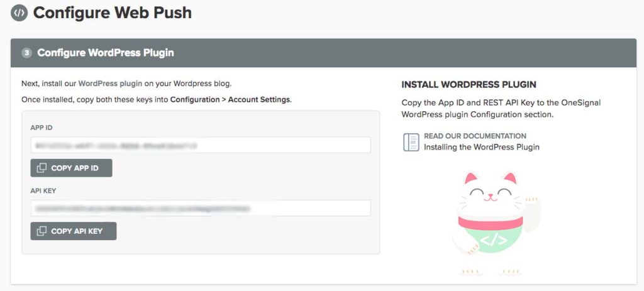Click the INSTALL WORDPRESS PLUGIN heading
The height and width of the screenshot is (291, 644).
[469, 84]
